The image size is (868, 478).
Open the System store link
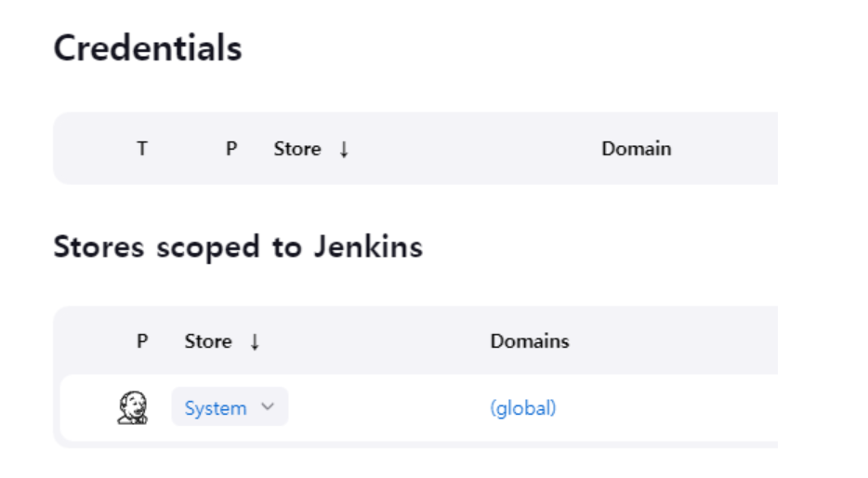(216, 408)
